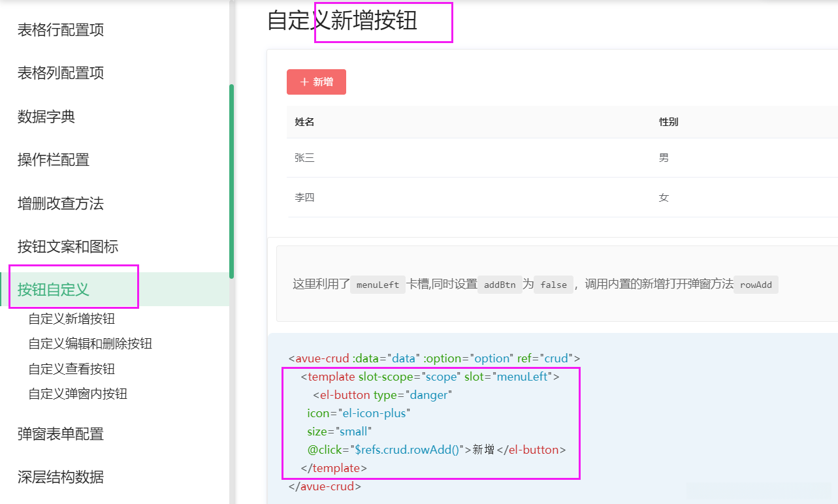Image resolution: width=838 pixels, height=504 pixels.
Task: Click the 姓名 column header
Action: click(x=305, y=122)
